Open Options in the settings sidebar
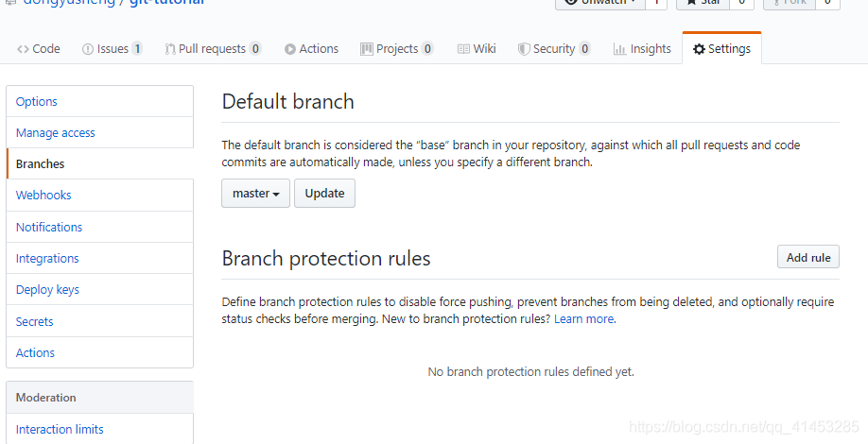The width and height of the screenshot is (868, 444). (99, 101)
